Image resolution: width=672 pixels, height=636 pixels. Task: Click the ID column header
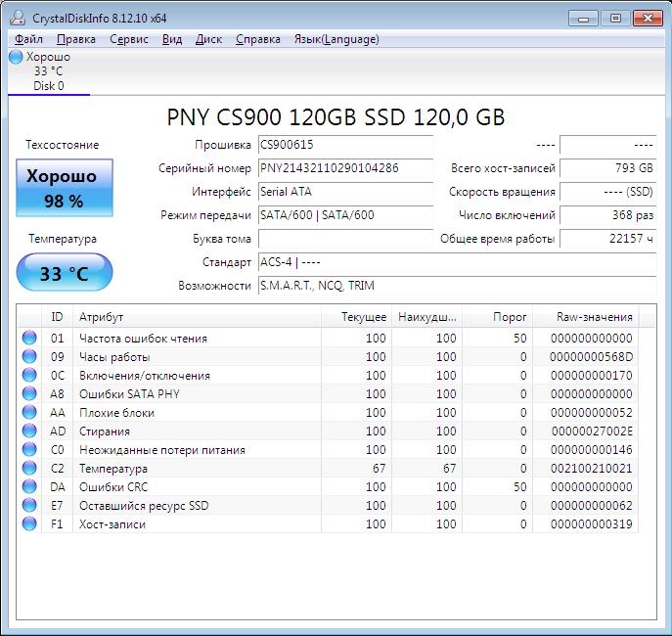coord(57,317)
